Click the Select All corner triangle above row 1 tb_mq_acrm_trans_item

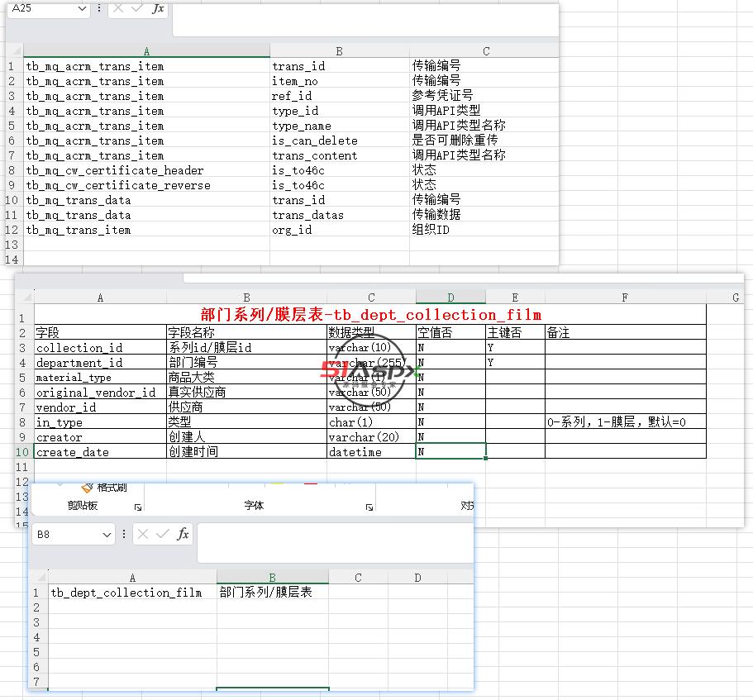(17, 51)
